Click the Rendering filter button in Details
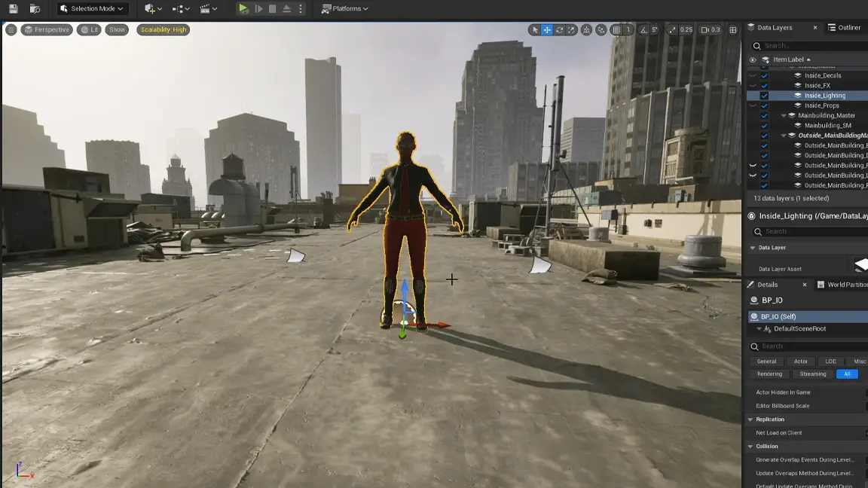The width and height of the screenshot is (868, 488). (769, 374)
